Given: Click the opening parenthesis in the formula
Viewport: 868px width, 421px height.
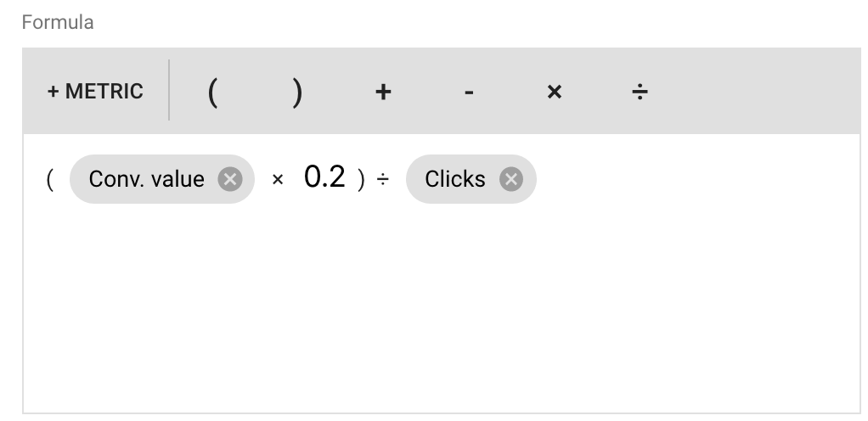Looking at the screenshot, I should [x=50, y=180].
